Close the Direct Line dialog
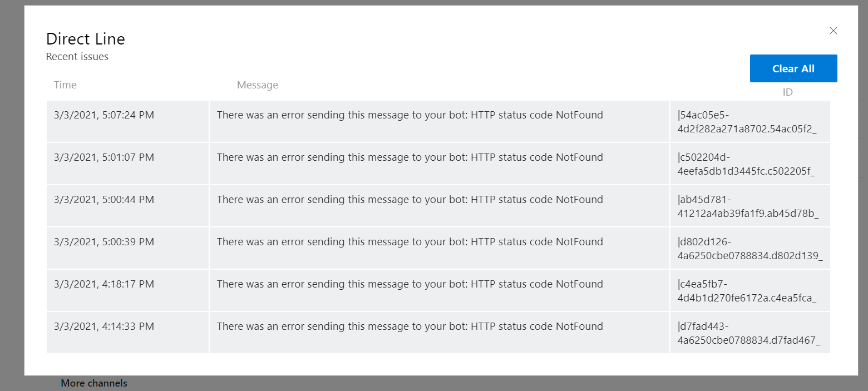This screenshot has width=868, height=391. [x=833, y=31]
